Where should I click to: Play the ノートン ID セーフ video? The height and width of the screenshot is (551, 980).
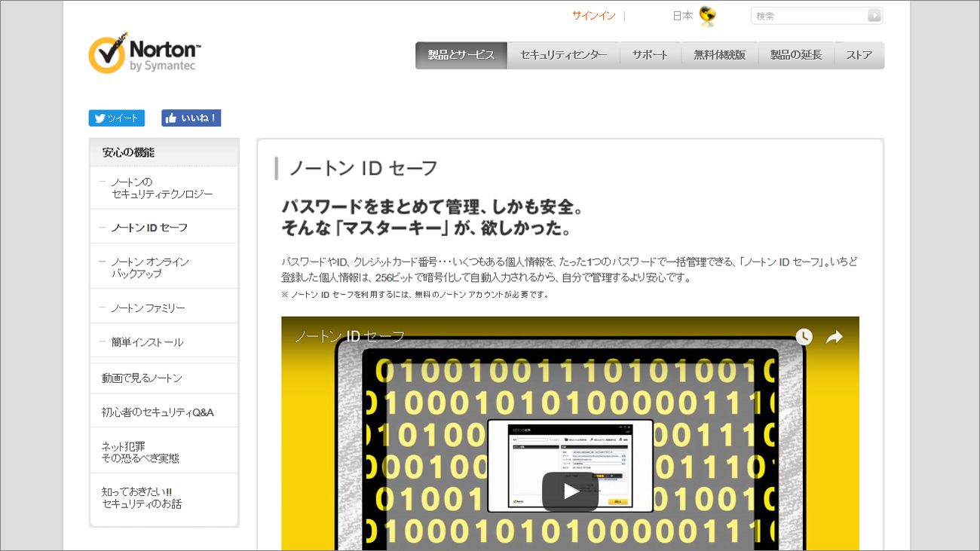tap(570, 491)
